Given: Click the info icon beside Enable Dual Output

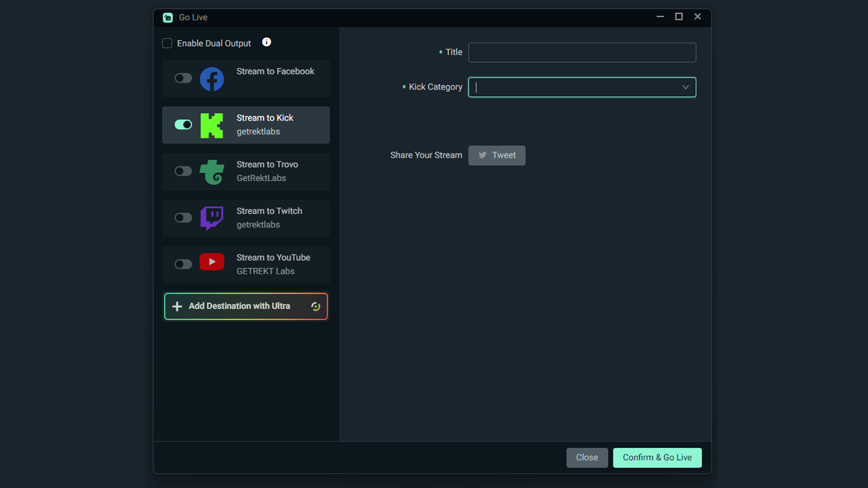Looking at the screenshot, I should pyautogui.click(x=266, y=42).
